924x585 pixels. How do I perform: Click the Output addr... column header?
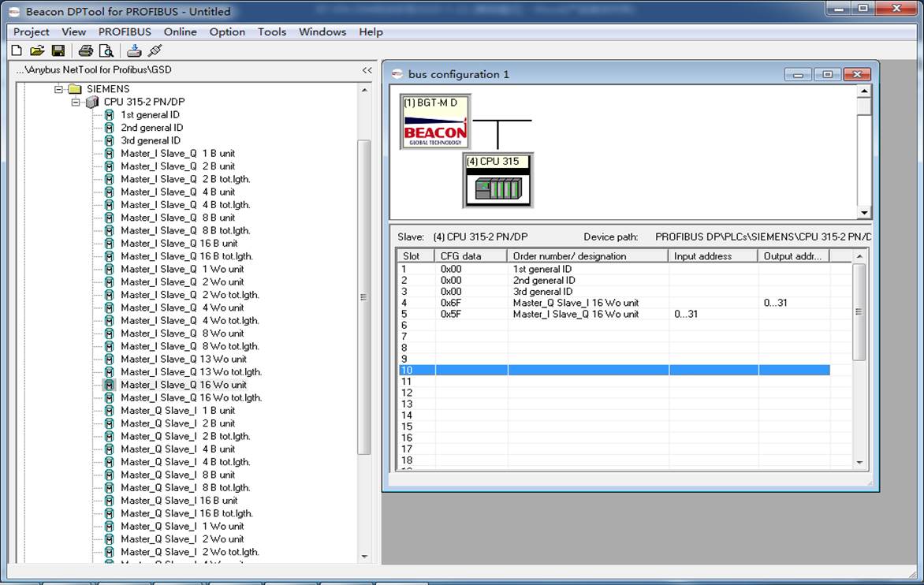[794, 256]
